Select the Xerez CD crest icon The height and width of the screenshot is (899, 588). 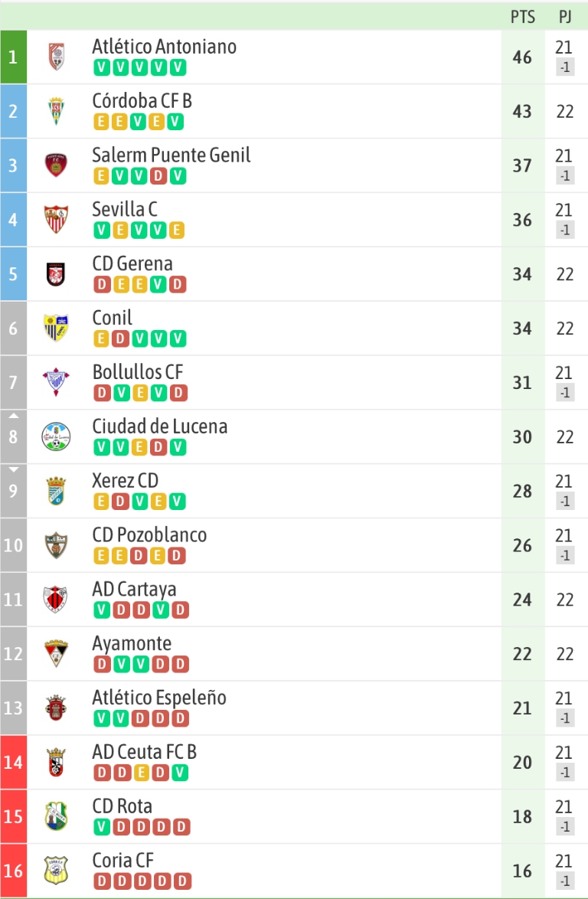[x=56, y=491]
